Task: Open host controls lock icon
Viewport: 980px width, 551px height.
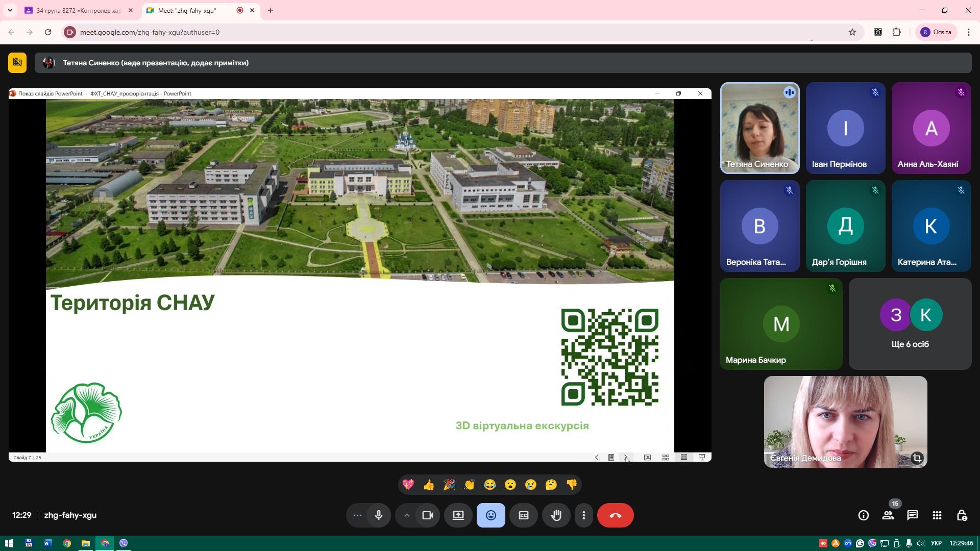Action: pos(961,515)
